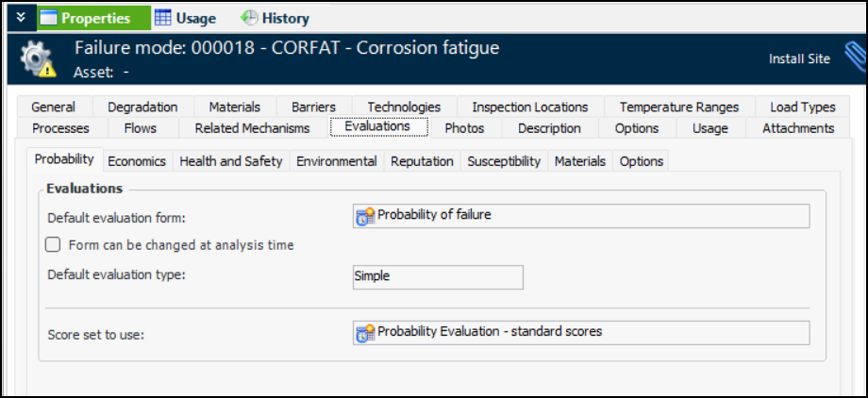Click the Install Site link
This screenshot has width=868, height=398.
(x=799, y=58)
